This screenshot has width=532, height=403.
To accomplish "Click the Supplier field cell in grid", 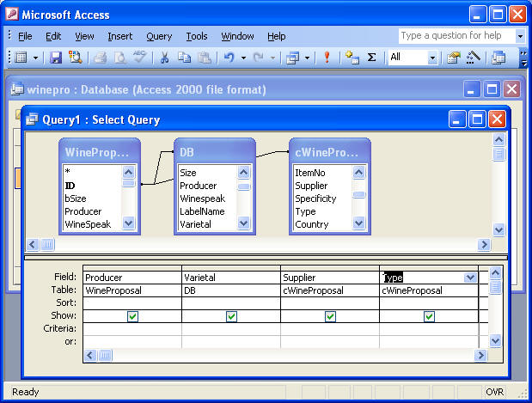I will [x=330, y=278].
